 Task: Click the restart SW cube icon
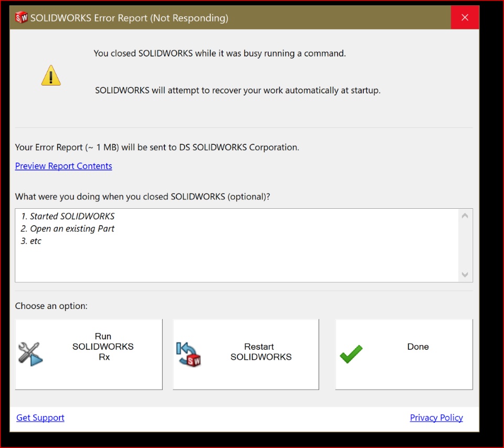188,355
